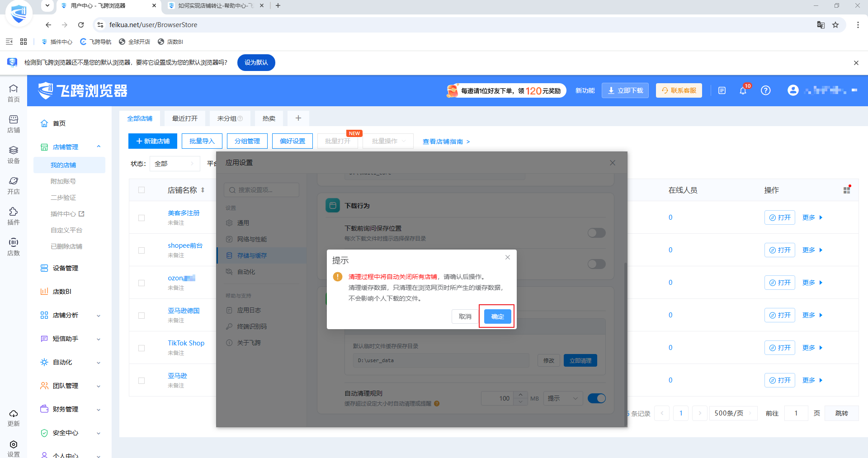
Task: Confirm cache clearing with 确定 button
Action: tap(497, 316)
